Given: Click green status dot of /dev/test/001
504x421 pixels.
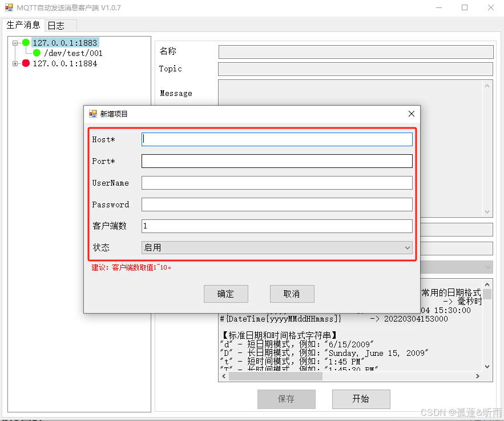Looking at the screenshot, I should click(x=37, y=53).
